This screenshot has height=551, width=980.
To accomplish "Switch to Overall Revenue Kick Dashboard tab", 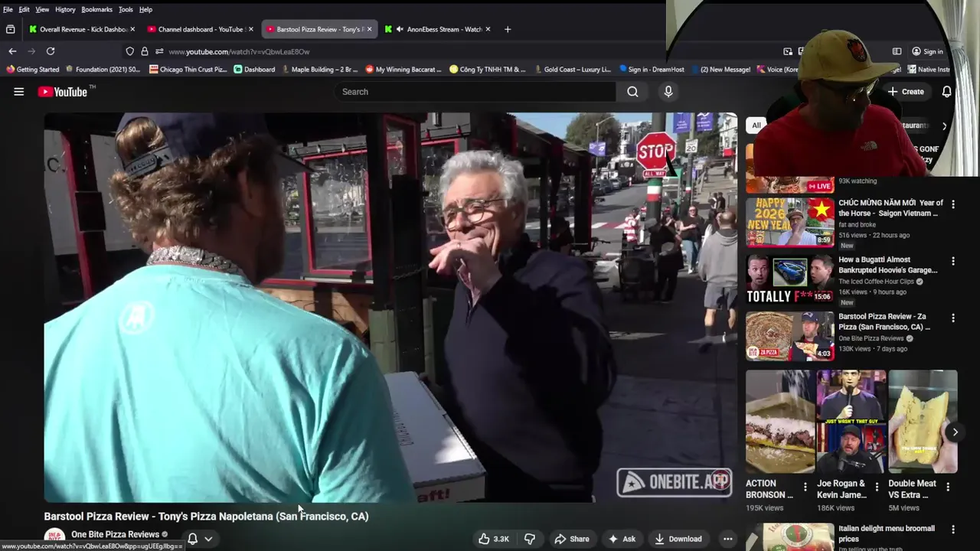I will 81,29.
